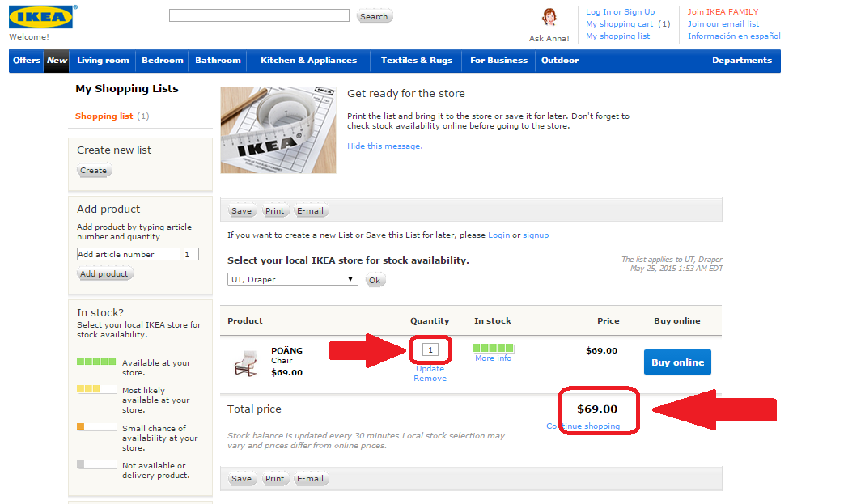Click the quantity input field for POÄNG Chair

click(x=430, y=349)
